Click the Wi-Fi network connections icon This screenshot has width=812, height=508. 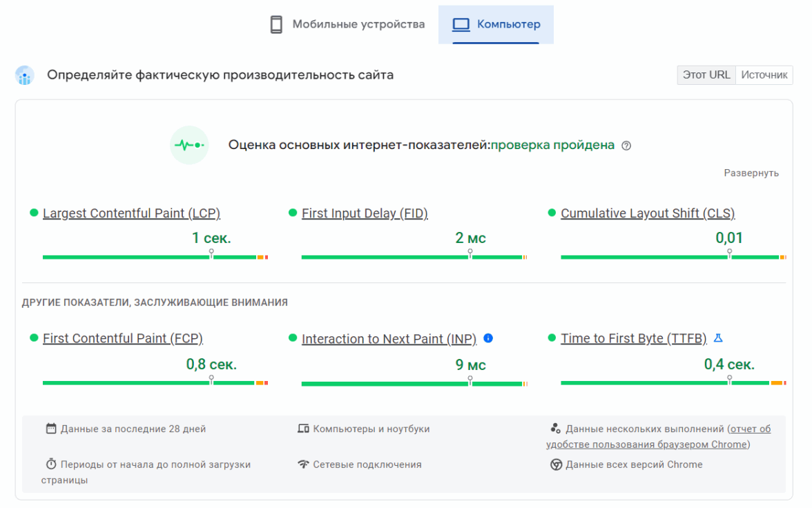pyautogui.click(x=303, y=465)
